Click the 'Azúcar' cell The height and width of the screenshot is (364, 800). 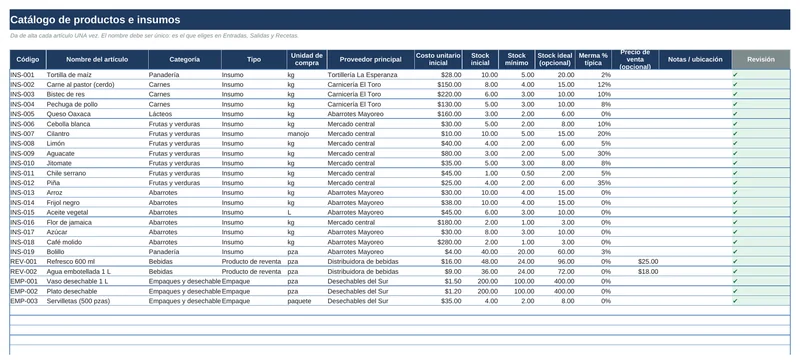pyautogui.click(x=97, y=232)
